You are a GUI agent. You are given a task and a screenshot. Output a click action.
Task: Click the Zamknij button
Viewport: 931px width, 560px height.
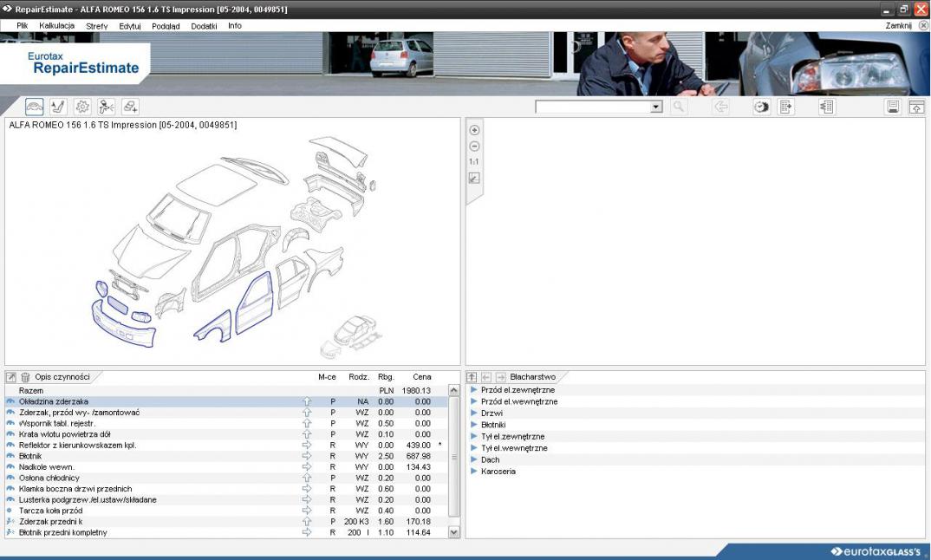898,26
